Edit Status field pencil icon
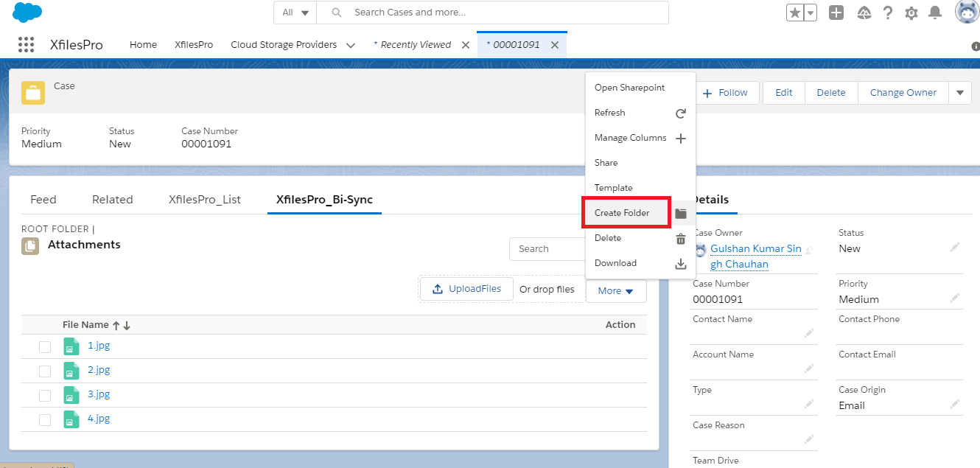Screen dimensions: 980x468 955,248
